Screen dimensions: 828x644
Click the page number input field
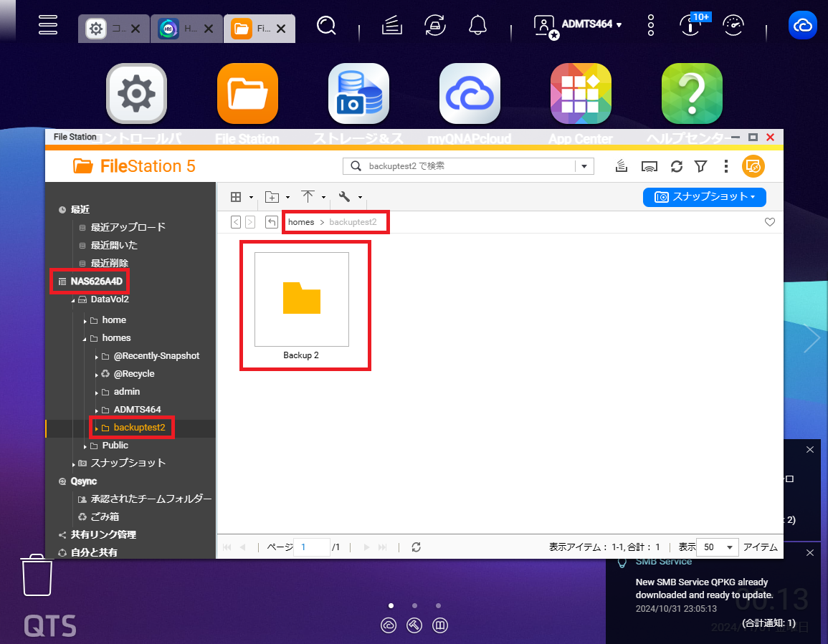coord(312,547)
